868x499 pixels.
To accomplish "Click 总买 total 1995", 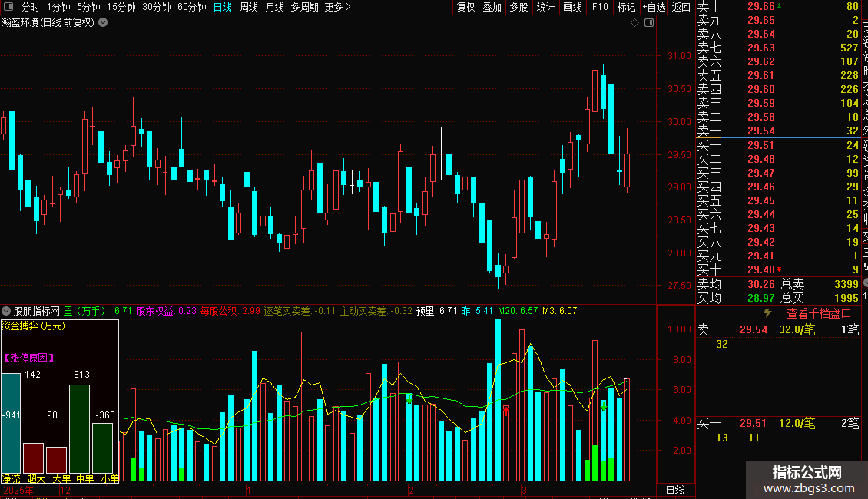I will click(846, 298).
